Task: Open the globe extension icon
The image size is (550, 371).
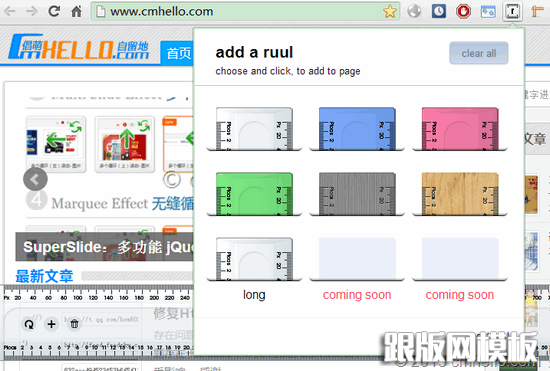Action: click(x=414, y=11)
